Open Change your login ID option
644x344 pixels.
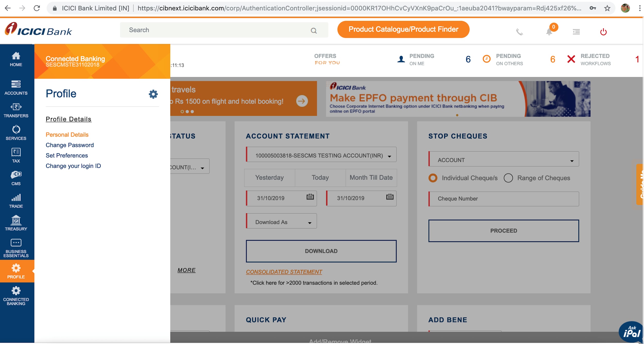coord(73,166)
